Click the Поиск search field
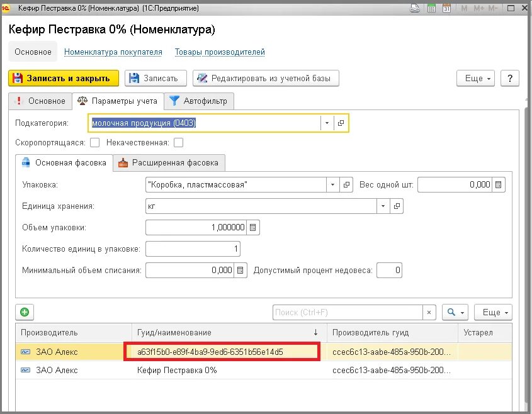This screenshot has height=414, width=532. (x=348, y=312)
